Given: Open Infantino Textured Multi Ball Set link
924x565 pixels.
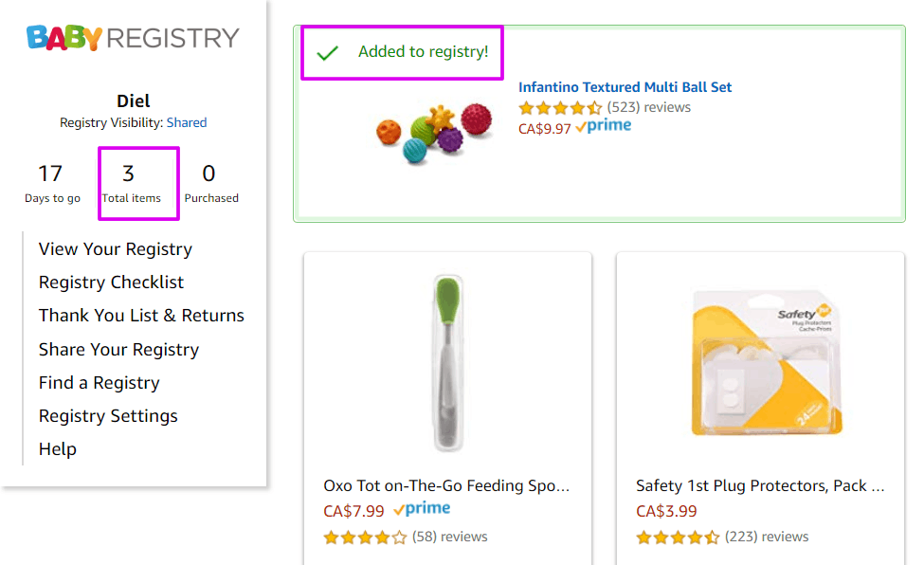Looking at the screenshot, I should 625,87.
